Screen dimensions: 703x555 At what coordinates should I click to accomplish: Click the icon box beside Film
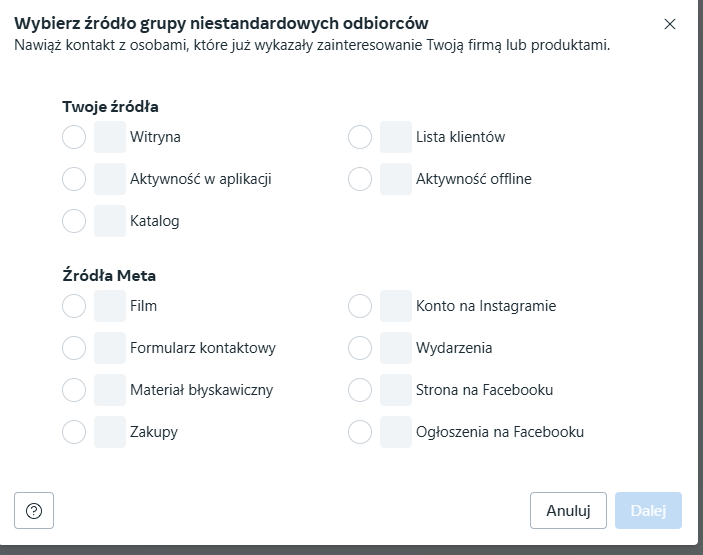coord(110,306)
